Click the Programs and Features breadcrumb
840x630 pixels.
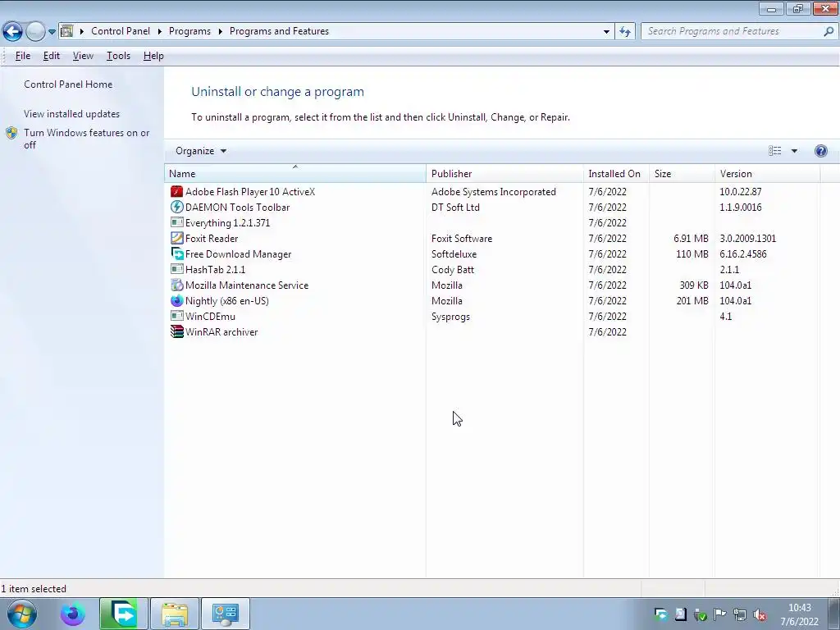tap(279, 31)
